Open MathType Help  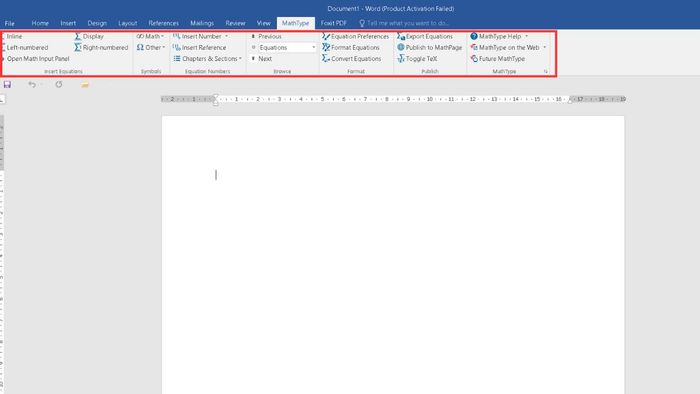tap(496, 36)
